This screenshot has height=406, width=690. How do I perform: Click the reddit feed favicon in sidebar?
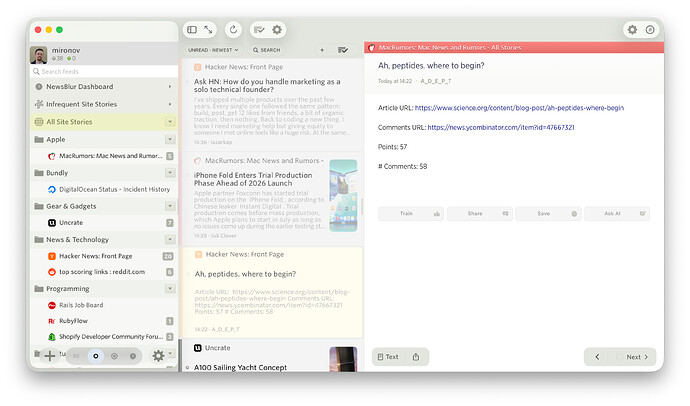click(51, 272)
